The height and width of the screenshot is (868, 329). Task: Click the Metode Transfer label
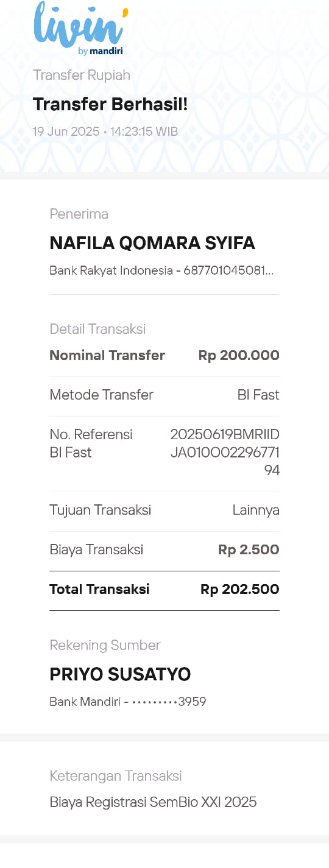101,395
